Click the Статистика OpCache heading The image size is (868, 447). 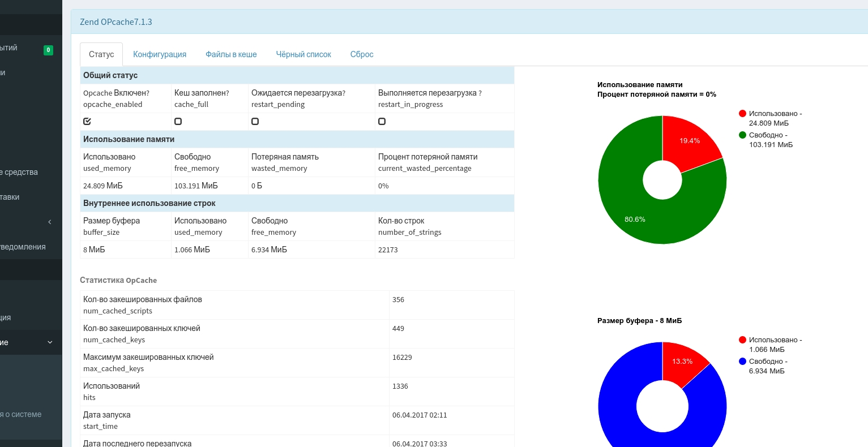click(x=118, y=280)
